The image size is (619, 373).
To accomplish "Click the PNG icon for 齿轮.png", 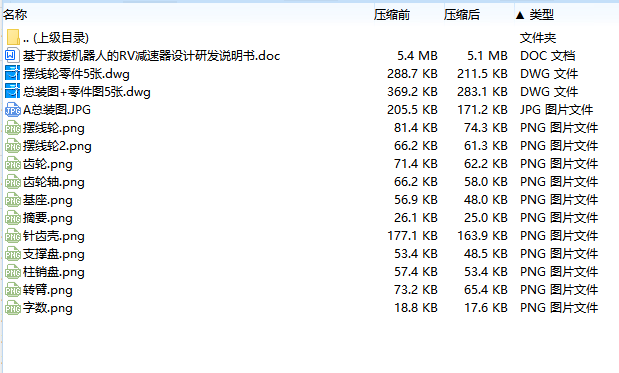I will coord(13,164).
